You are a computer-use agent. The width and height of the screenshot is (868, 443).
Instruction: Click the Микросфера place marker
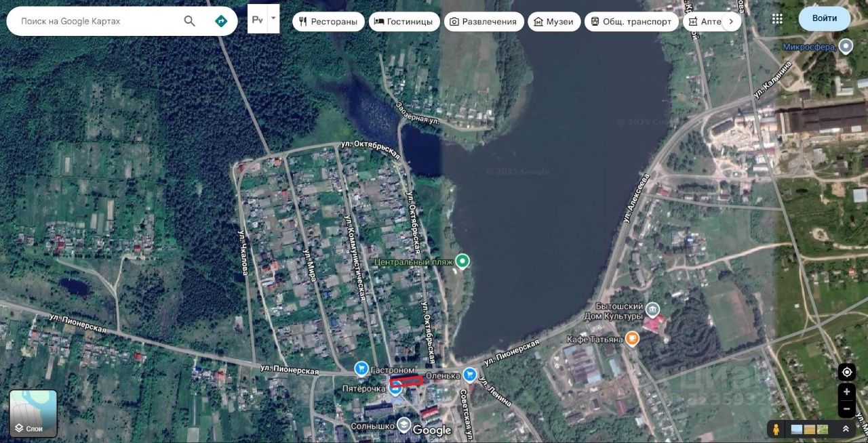click(846, 46)
